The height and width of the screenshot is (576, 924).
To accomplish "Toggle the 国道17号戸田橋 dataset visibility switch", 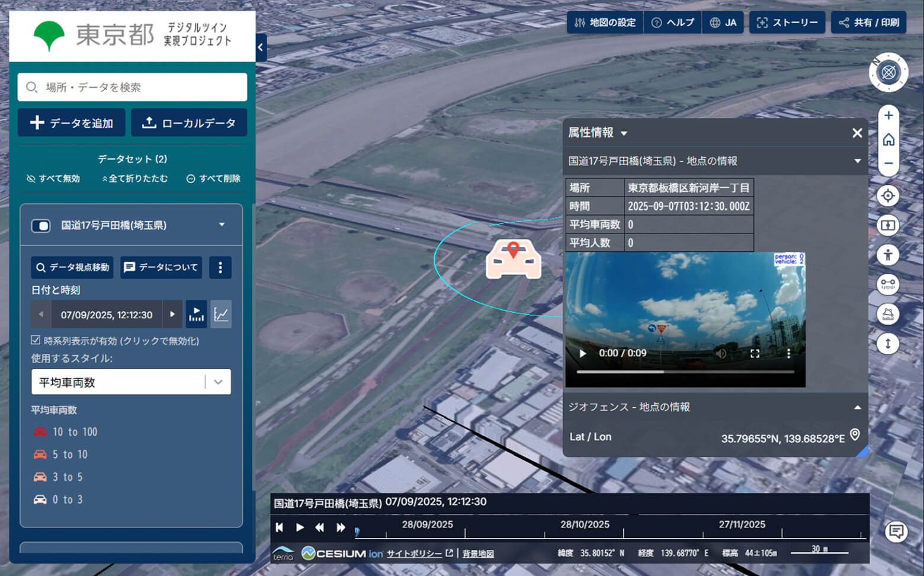I will pos(41,226).
